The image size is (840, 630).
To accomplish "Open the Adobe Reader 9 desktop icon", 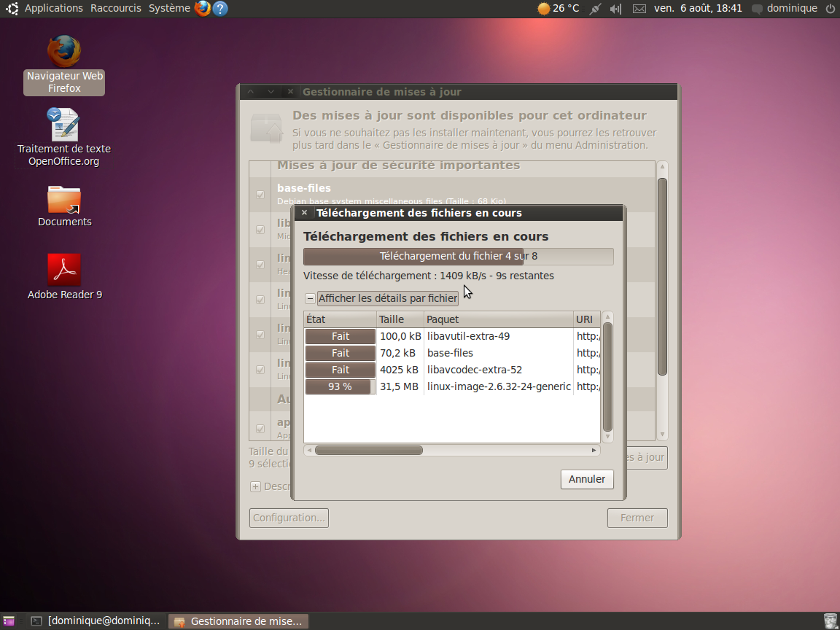I will (64, 276).
